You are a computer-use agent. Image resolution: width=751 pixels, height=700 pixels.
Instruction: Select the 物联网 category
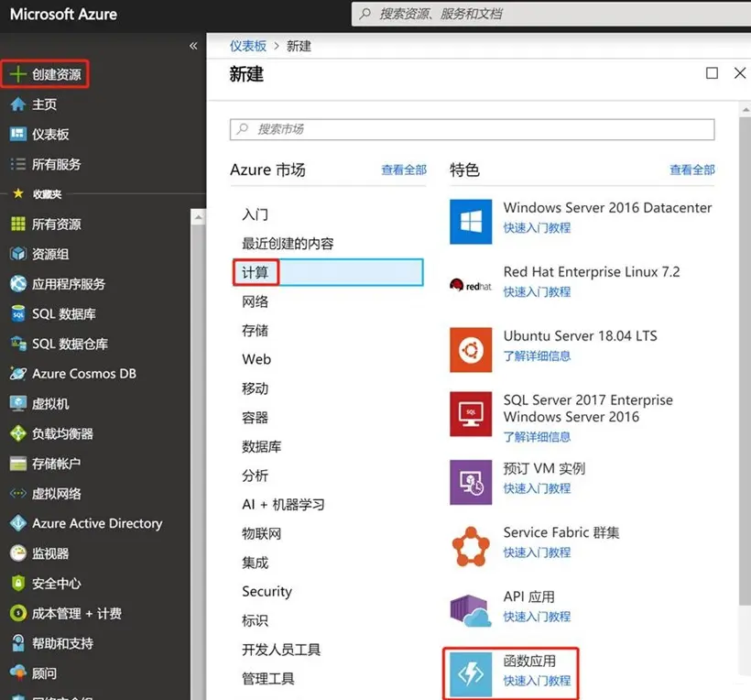[261, 534]
